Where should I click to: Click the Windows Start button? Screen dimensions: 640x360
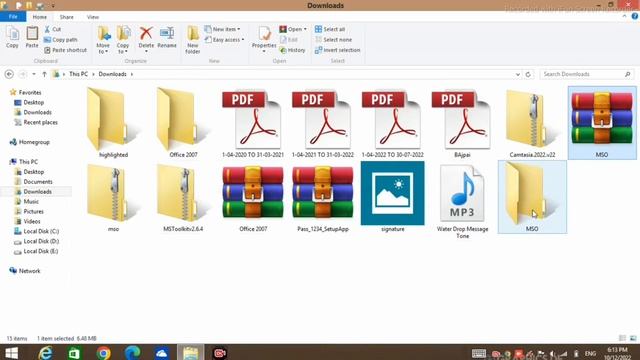11,353
